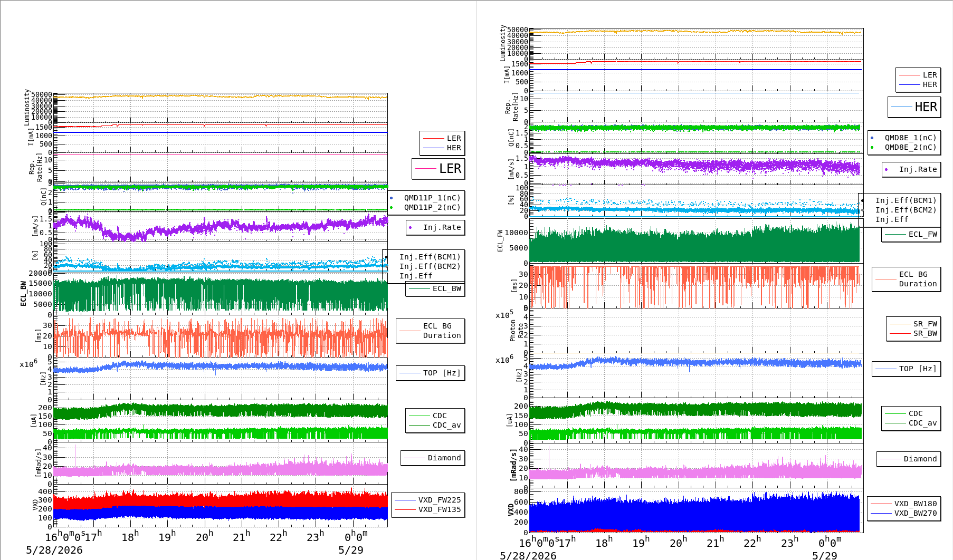This screenshot has width=953, height=560.
Task: Click Luminosity axis title in left plot
Action: coord(27,107)
